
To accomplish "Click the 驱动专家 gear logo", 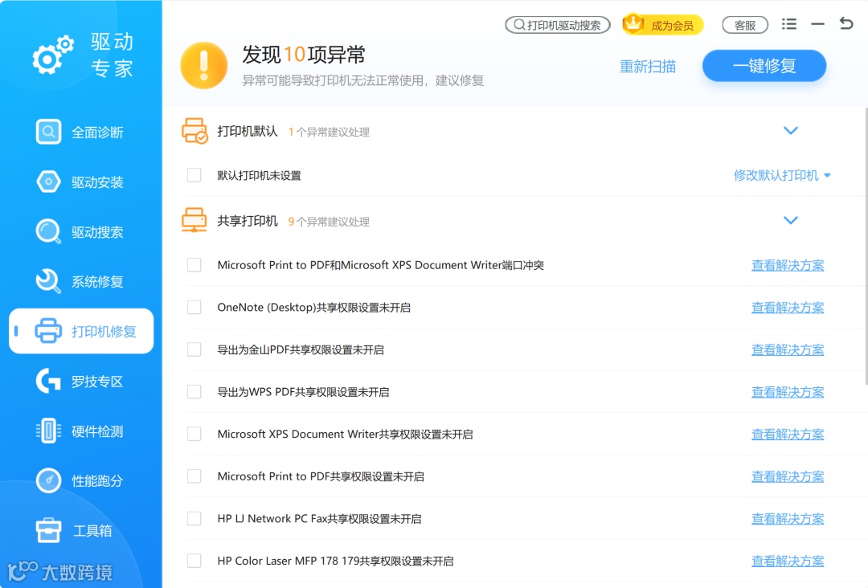I will 53,55.
